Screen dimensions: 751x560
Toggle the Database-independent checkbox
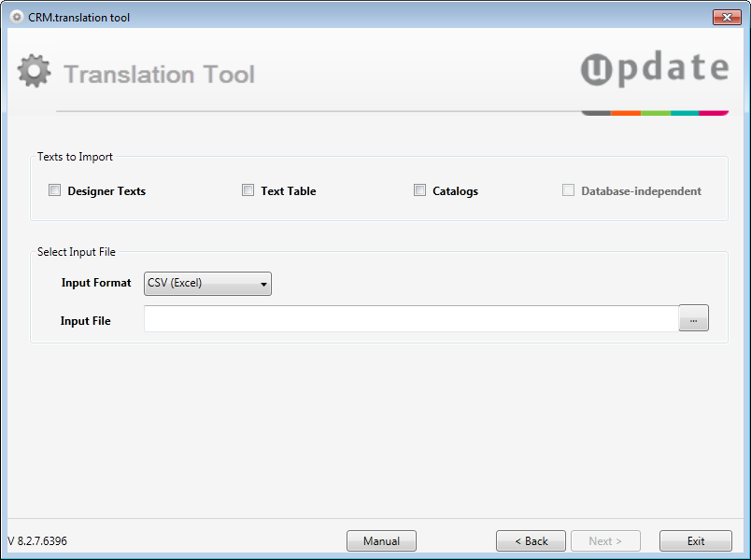(x=568, y=190)
